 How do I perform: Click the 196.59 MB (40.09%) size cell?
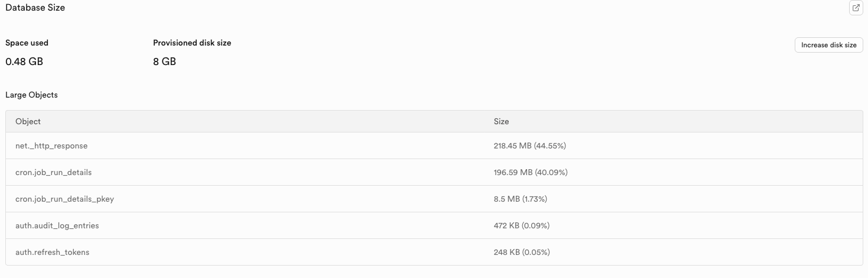click(531, 172)
